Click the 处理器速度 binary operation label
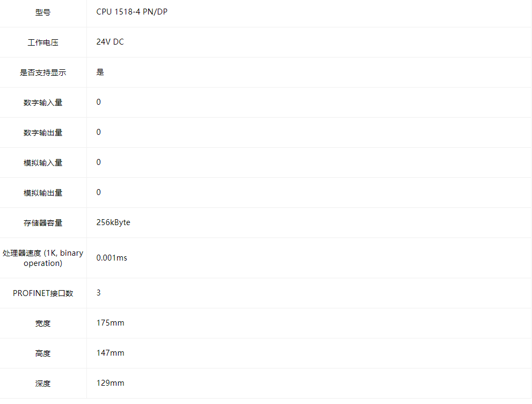The image size is (532, 404). tap(43, 258)
